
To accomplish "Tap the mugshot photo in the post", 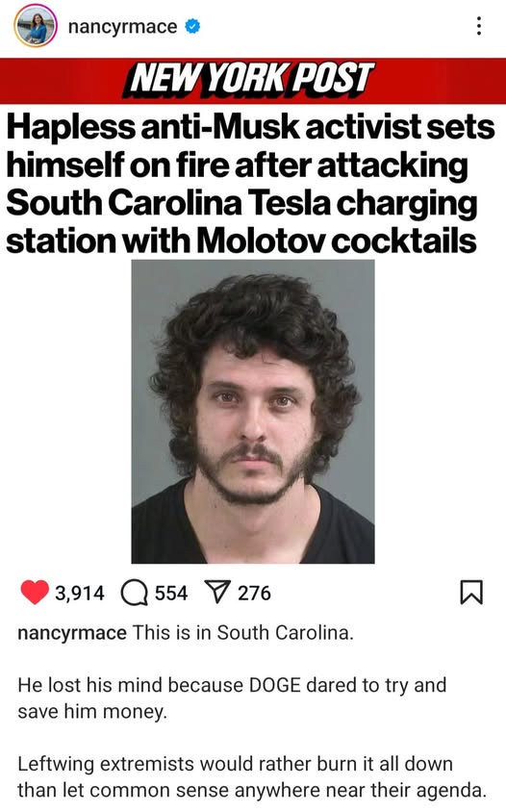I will 253,412.
